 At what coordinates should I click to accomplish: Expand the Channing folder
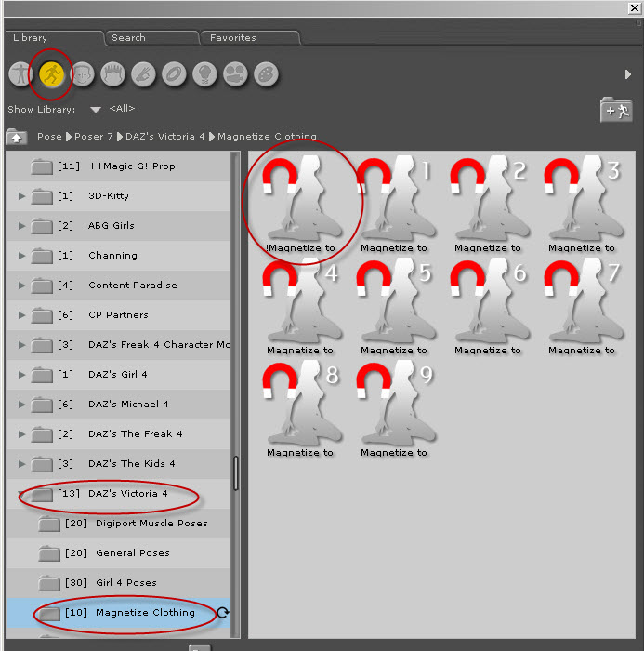tap(21, 256)
